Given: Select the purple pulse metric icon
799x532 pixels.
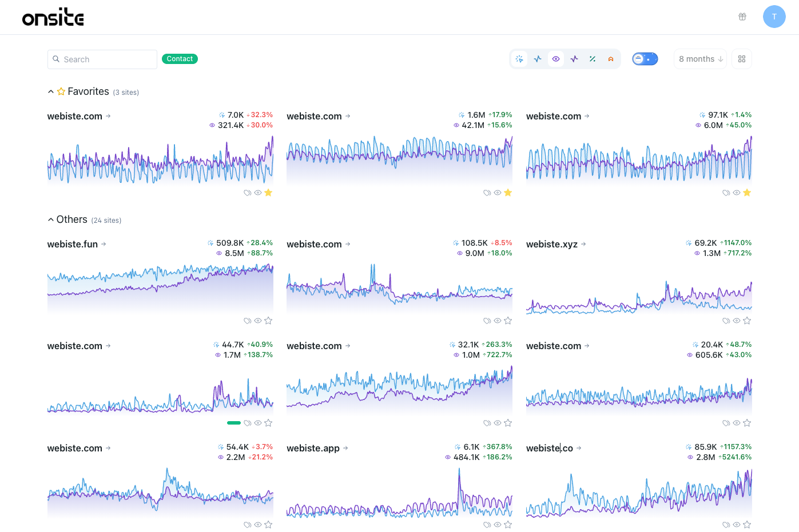Looking at the screenshot, I should (x=574, y=59).
